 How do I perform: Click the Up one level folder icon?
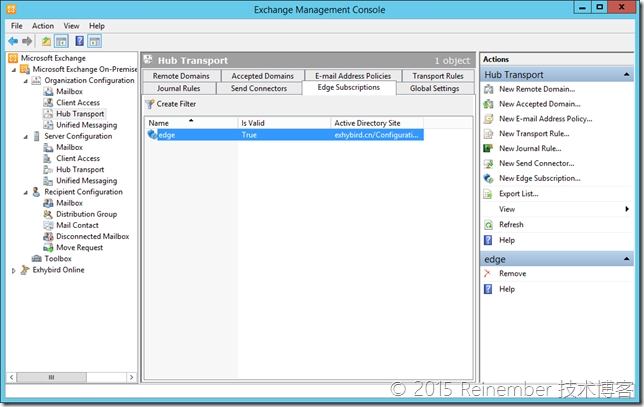tap(46, 41)
